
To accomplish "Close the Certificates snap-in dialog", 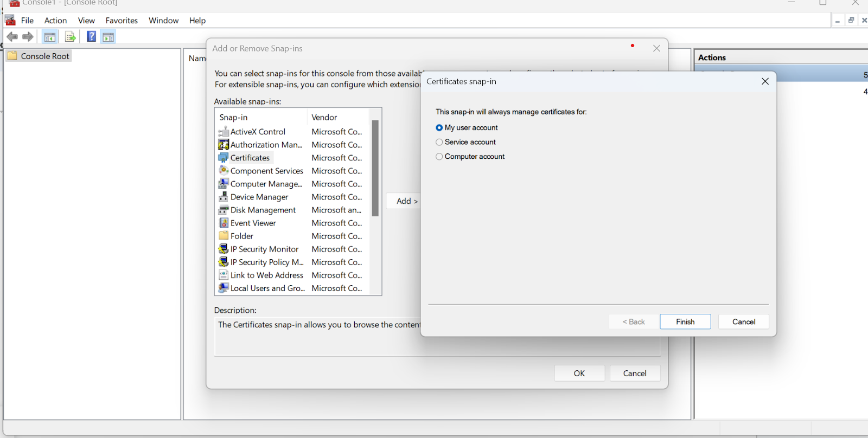I will (765, 81).
